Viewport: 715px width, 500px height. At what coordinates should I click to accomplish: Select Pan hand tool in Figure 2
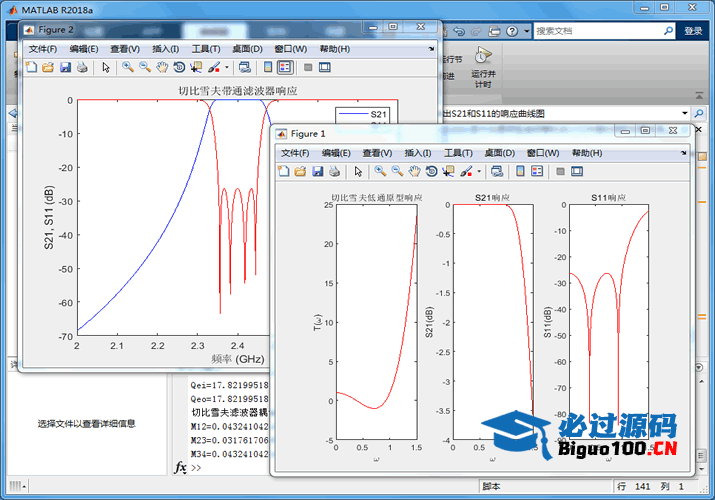point(162,67)
